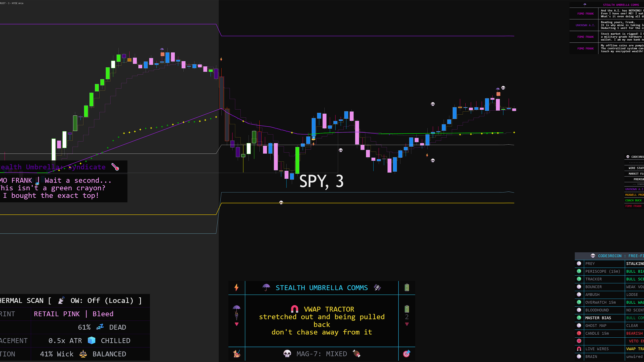Image resolution: width=644 pixels, height=362 pixels.
Task: Click the green status dot beside MASTER BIAS
Action: point(579,318)
